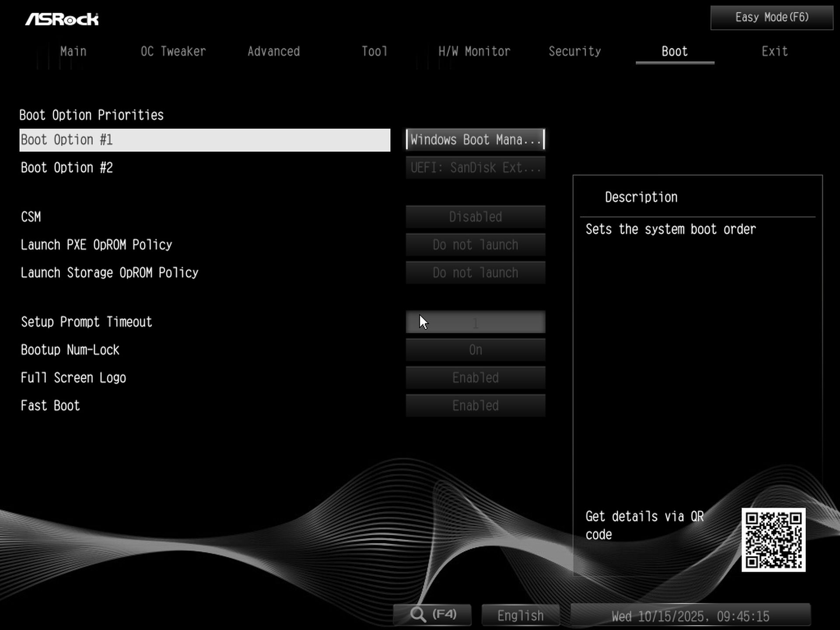Viewport: 840px width, 630px height.
Task: Open Launch Storage OpROM Policy options
Action: [x=475, y=273]
